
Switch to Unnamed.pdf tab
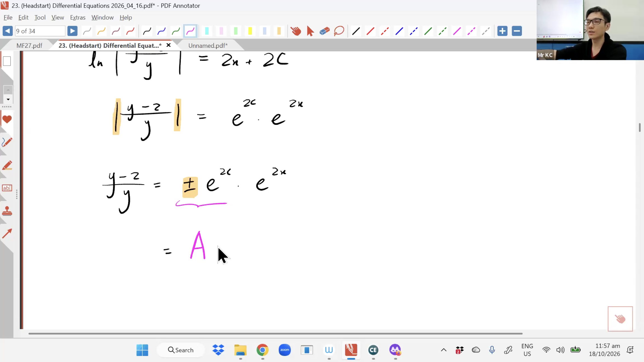208,45
